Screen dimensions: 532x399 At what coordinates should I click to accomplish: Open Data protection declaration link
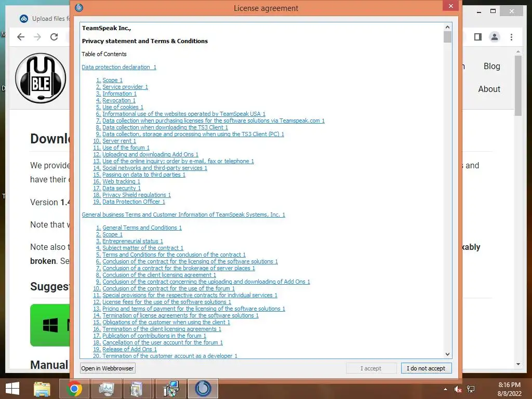119,67
